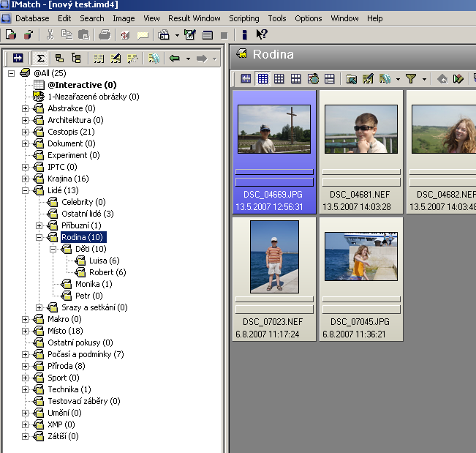Click the blue back-panel icon in result toolbar
This screenshot has height=453, width=476.
click(x=246, y=79)
